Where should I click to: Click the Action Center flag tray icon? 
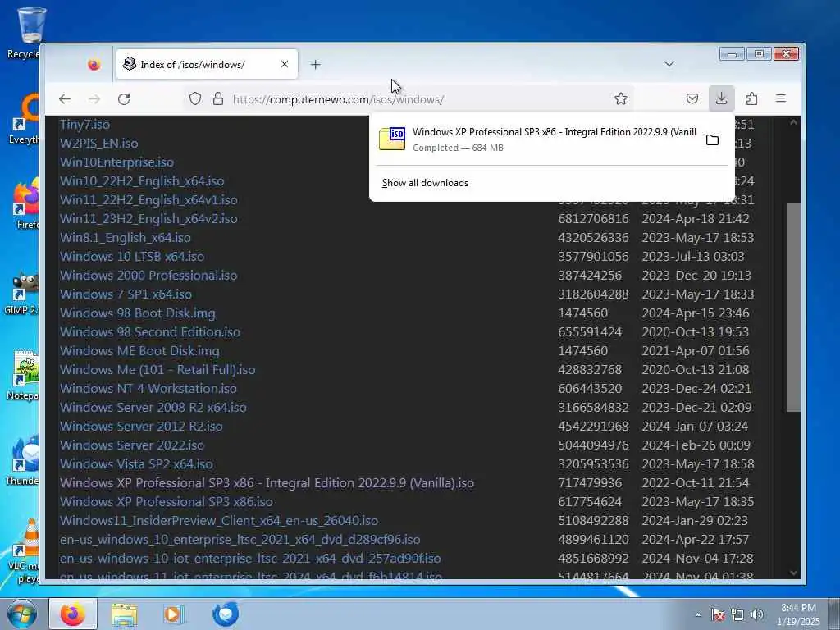[718, 615]
